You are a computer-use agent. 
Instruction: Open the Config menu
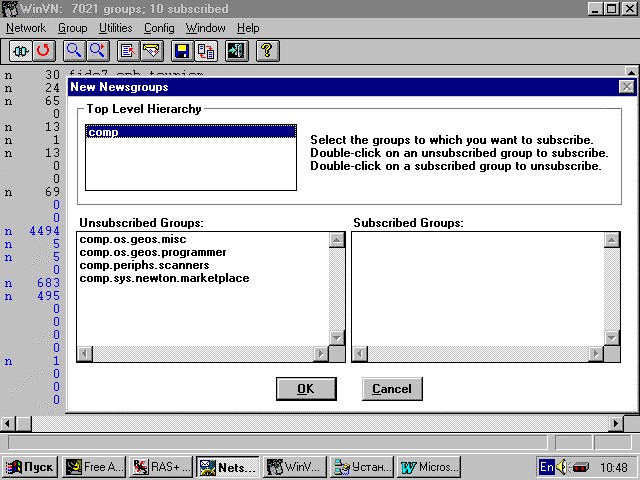pos(159,28)
